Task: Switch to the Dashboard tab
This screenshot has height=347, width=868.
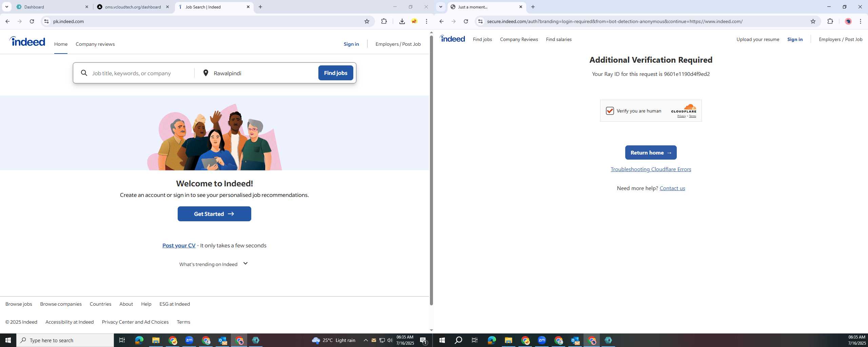Action: (x=52, y=7)
